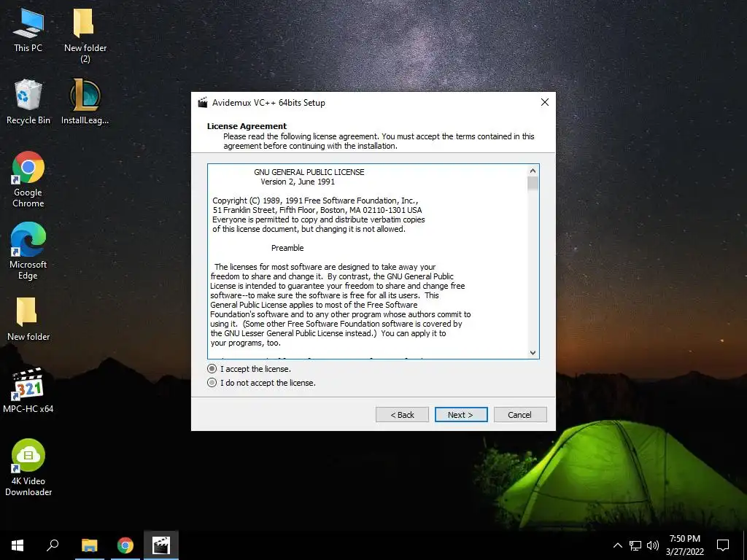Viewport: 747px width, 560px height.
Task: Click the '51 Franklin Street' address line
Action: click(x=317, y=210)
